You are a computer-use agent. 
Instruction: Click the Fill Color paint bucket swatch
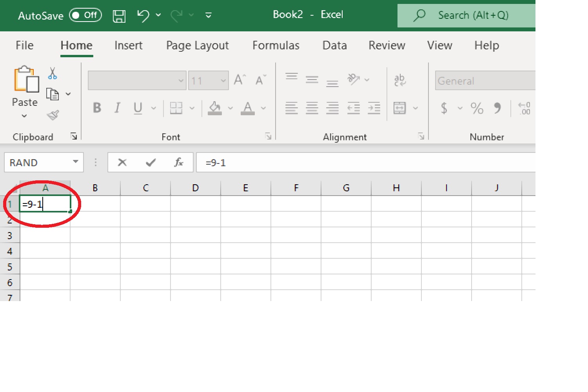pos(215,108)
